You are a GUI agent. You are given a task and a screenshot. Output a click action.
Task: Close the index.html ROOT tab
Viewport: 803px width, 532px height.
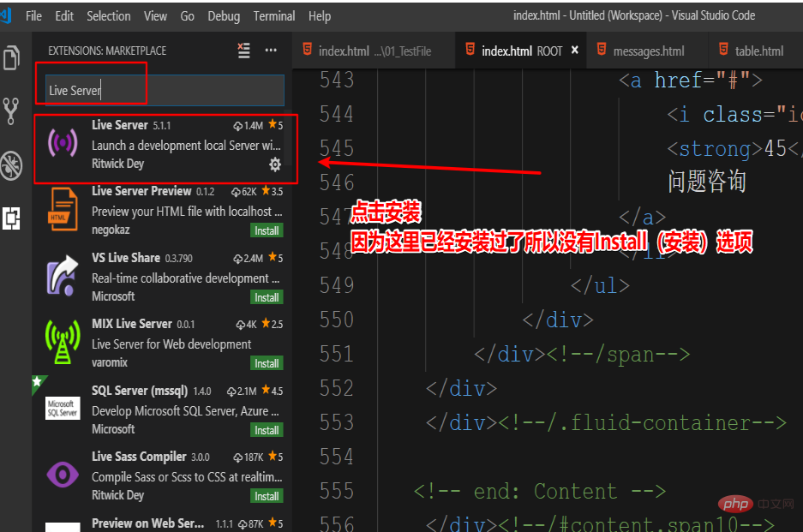pos(574,50)
